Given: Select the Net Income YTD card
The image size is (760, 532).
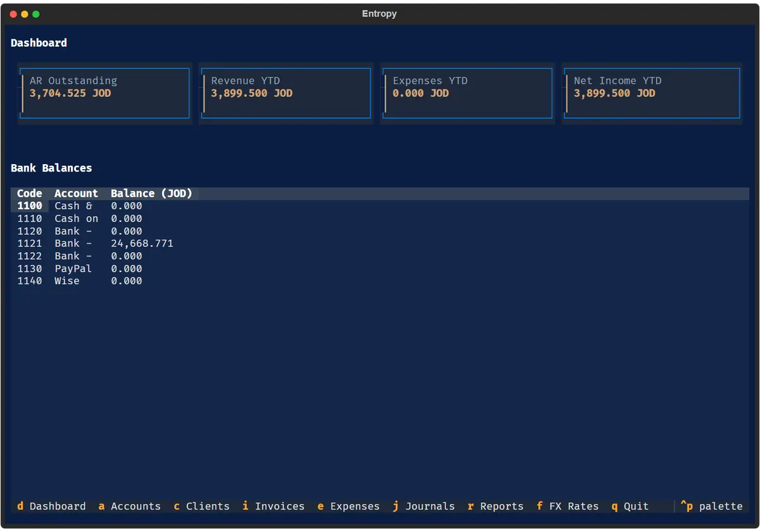Looking at the screenshot, I should pos(652,93).
